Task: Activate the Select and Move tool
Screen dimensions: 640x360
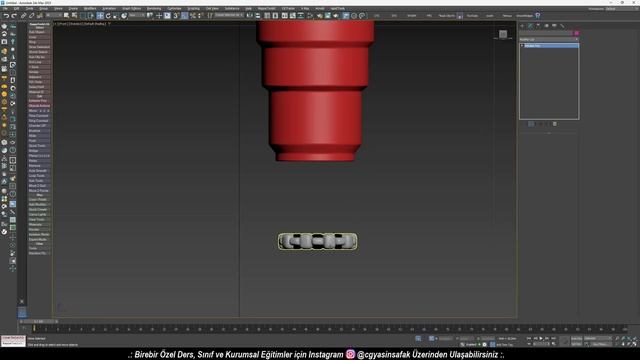Action: coord(100,16)
